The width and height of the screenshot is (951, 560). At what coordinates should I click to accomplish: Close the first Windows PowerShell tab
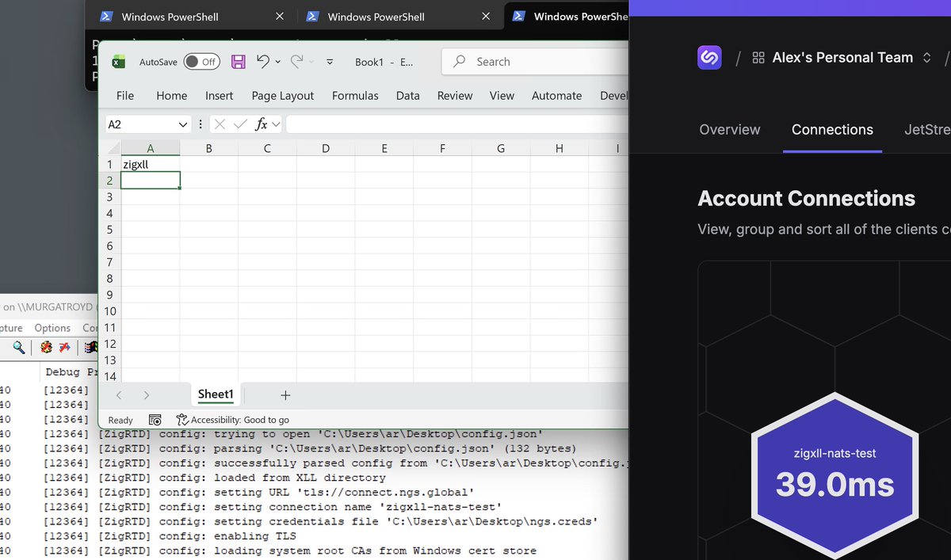279,16
